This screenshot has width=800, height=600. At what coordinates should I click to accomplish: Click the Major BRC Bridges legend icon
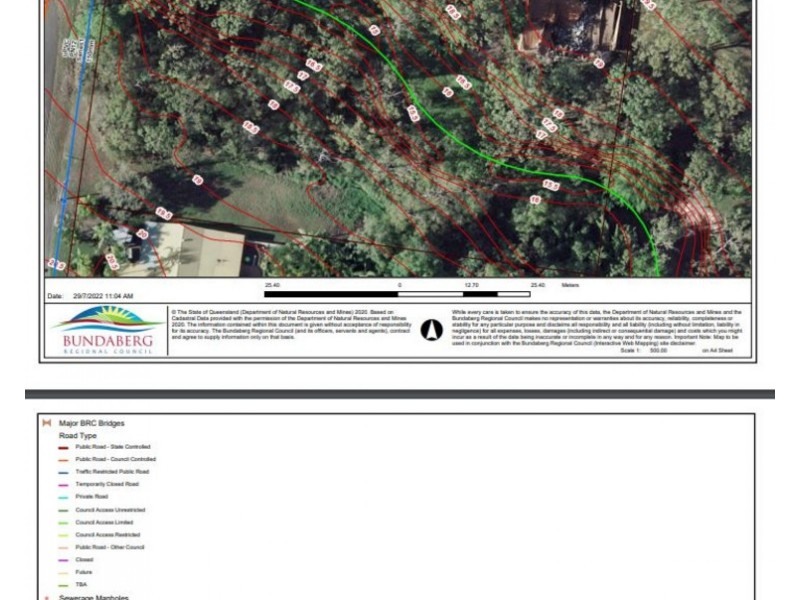47,423
